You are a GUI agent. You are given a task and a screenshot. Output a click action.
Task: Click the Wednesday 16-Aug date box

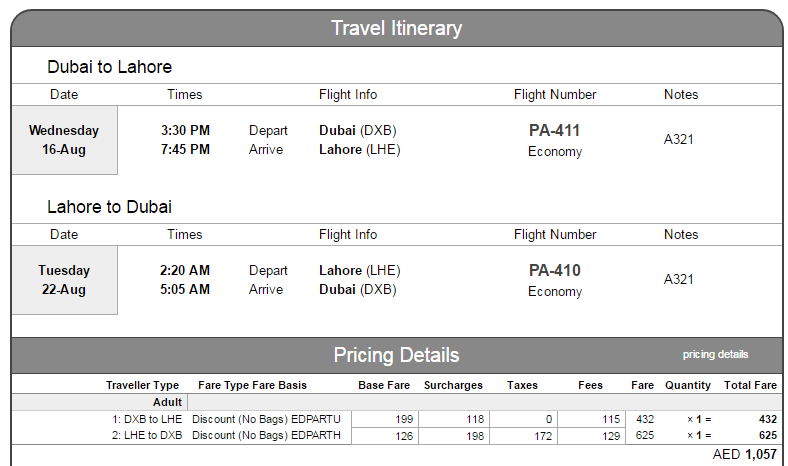(64, 140)
